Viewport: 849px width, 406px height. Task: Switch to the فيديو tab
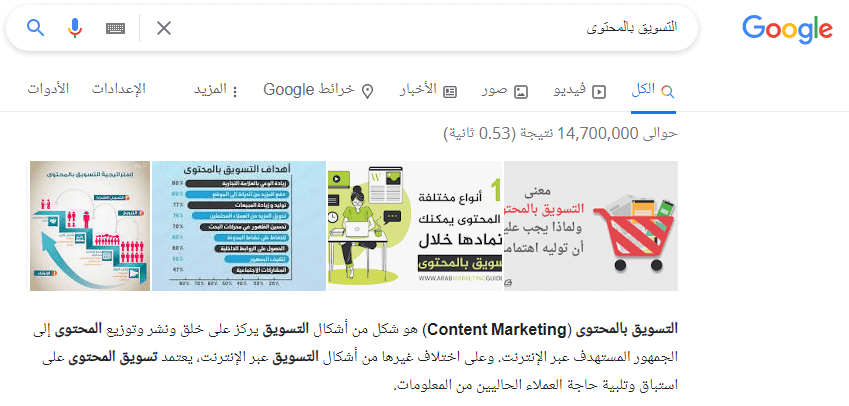[x=580, y=90]
